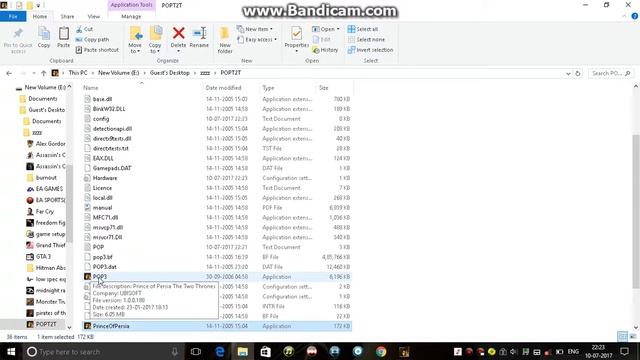Open the Action Center notifications icon
The width and height of the screenshot is (640, 360).
624,351
